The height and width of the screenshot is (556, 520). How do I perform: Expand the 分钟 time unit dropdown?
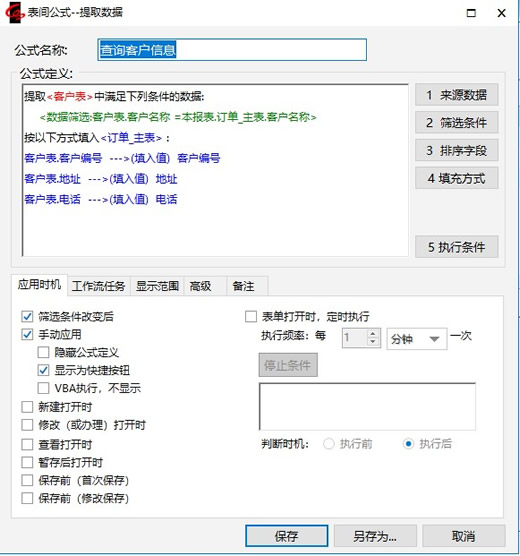[417, 339]
